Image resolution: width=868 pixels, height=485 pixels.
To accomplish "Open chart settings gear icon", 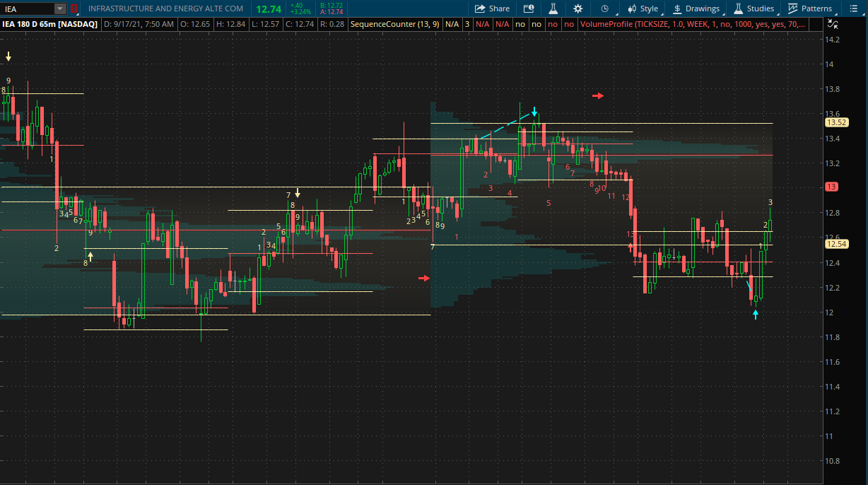I will click(578, 8).
